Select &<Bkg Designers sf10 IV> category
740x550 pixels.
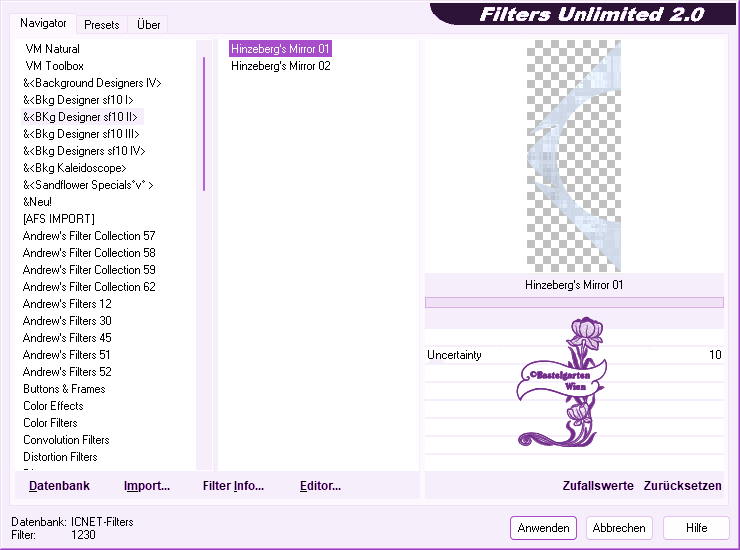pyautogui.click(x=84, y=151)
